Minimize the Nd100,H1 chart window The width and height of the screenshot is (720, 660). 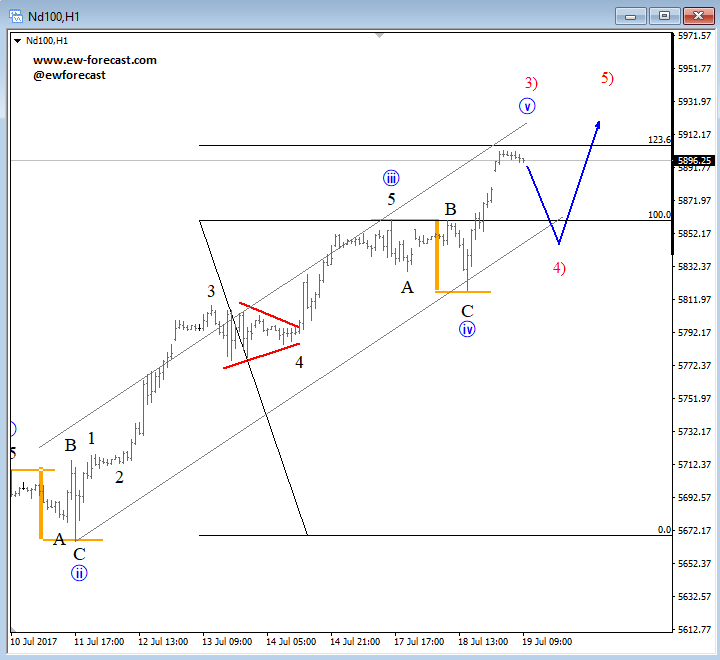(x=631, y=15)
